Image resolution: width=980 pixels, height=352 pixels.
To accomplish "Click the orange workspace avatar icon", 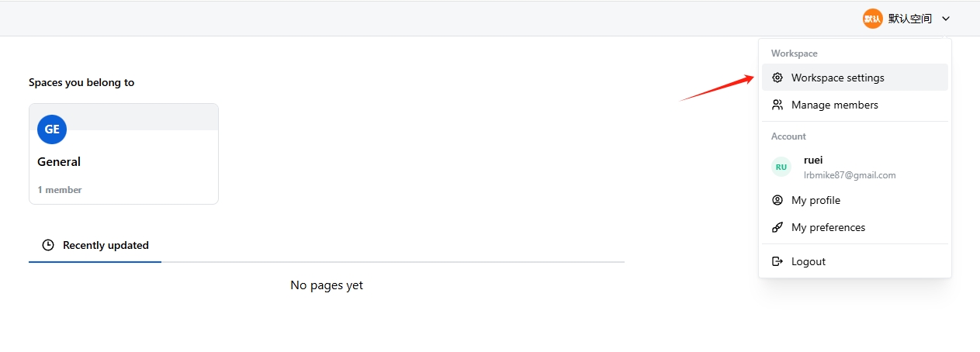I will pos(873,19).
